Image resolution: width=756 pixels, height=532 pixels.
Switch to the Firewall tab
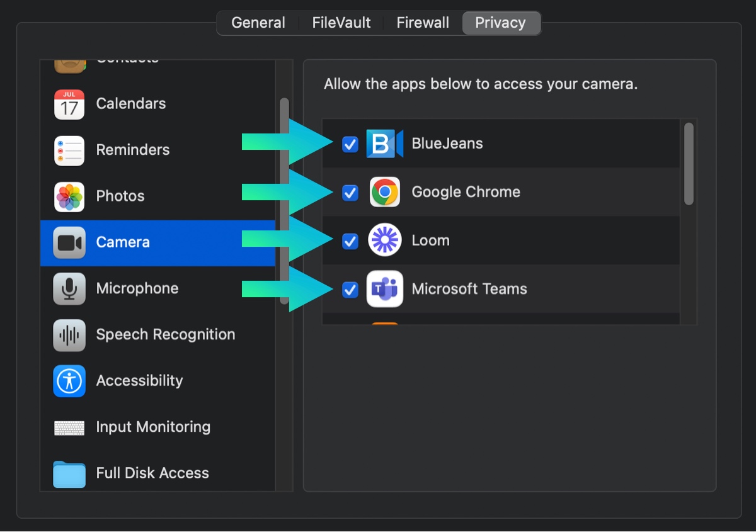coord(423,23)
